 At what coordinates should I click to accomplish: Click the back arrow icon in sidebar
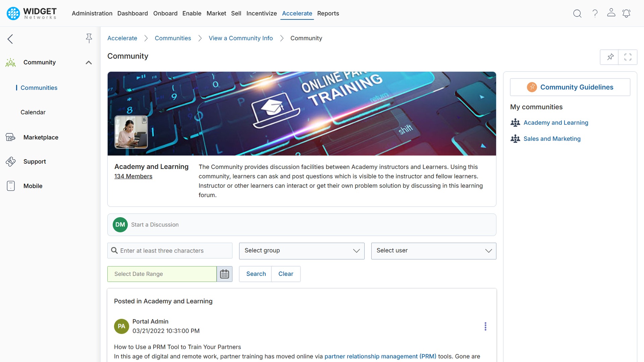tap(10, 39)
